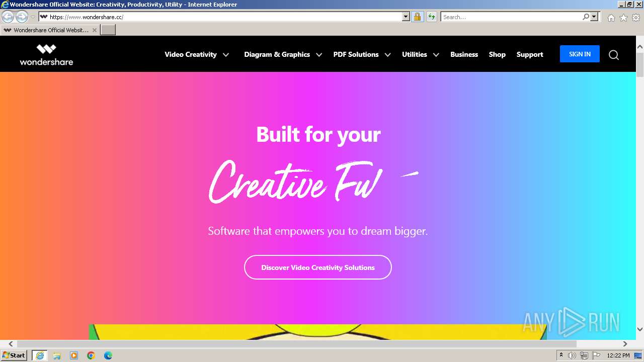Open Favorites star icon

pos(623,18)
